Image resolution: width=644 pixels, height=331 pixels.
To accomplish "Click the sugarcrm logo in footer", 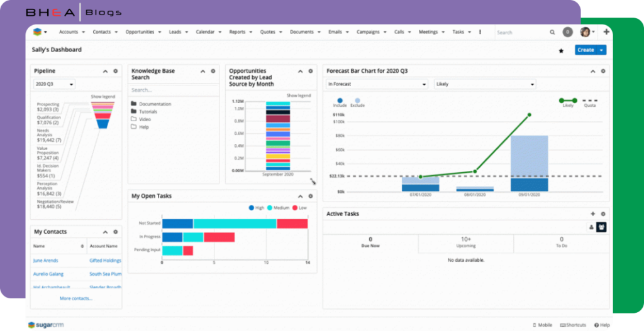I will pyautogui.click(x=45, y=325).
